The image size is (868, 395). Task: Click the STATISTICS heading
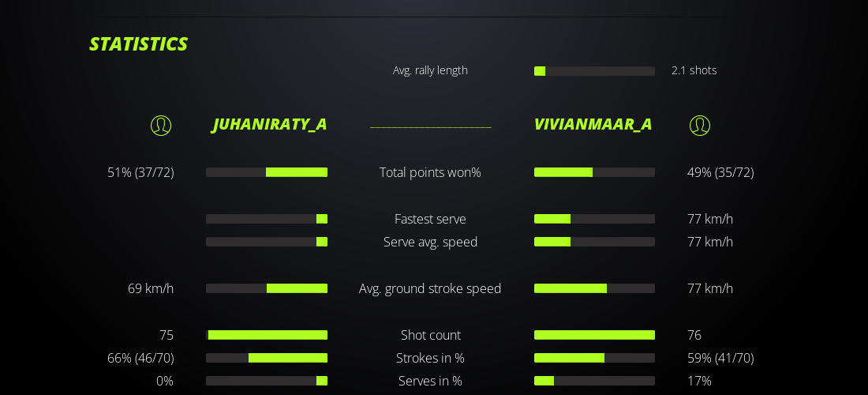(138, 44)
